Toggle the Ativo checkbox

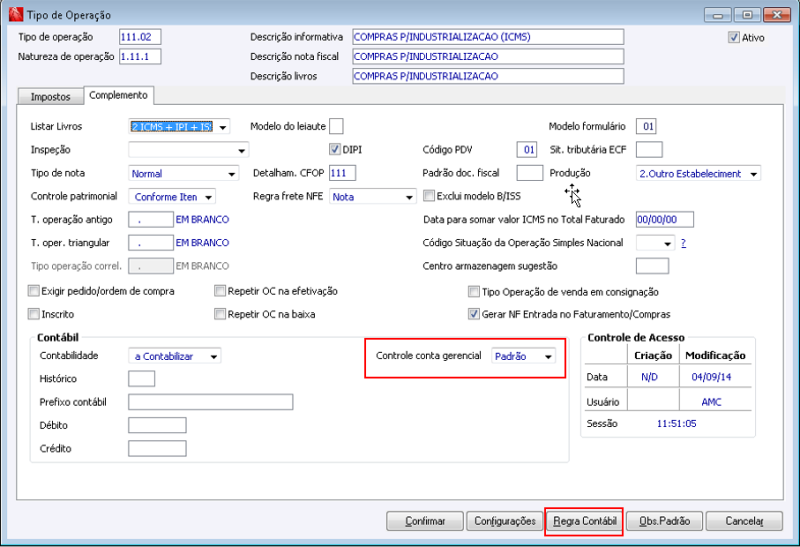click(734, 37)
